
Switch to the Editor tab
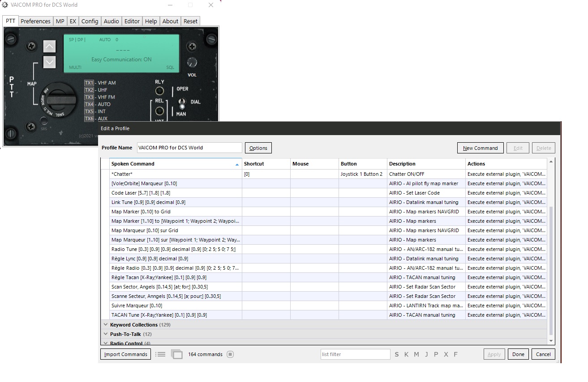point(132,21)
